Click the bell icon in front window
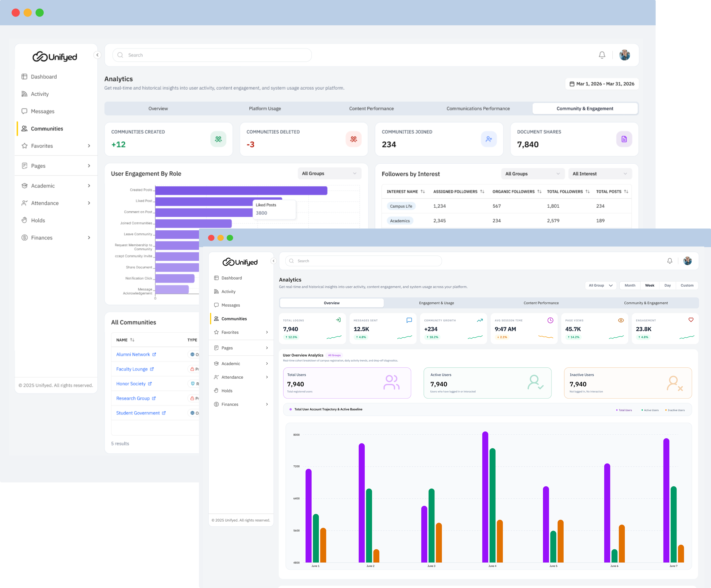711x588 pixels. pyautogui.click(x=670, y=261)
